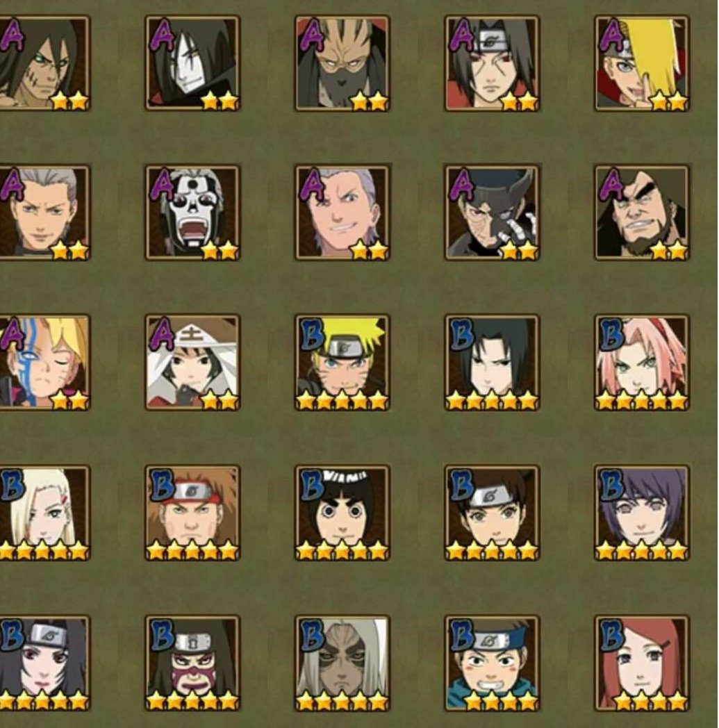Select the purple-haired B-rank girl portrait
The width and height of the screenshot is (719, 728).
pyautogui.click(x=642, y=513)
